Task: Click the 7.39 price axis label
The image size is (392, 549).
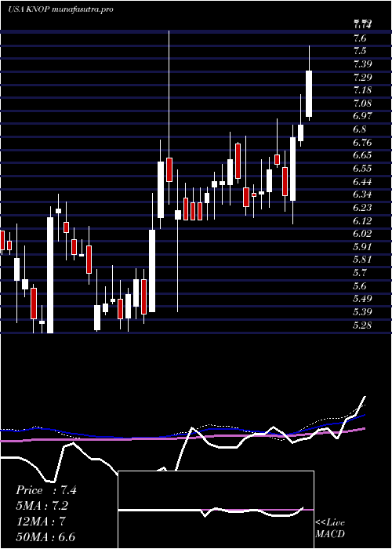Action: point(362,64)
